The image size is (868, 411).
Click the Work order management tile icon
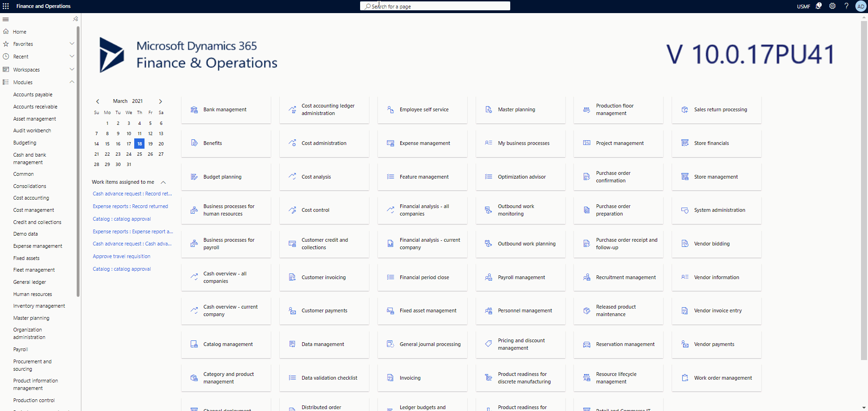685,378
